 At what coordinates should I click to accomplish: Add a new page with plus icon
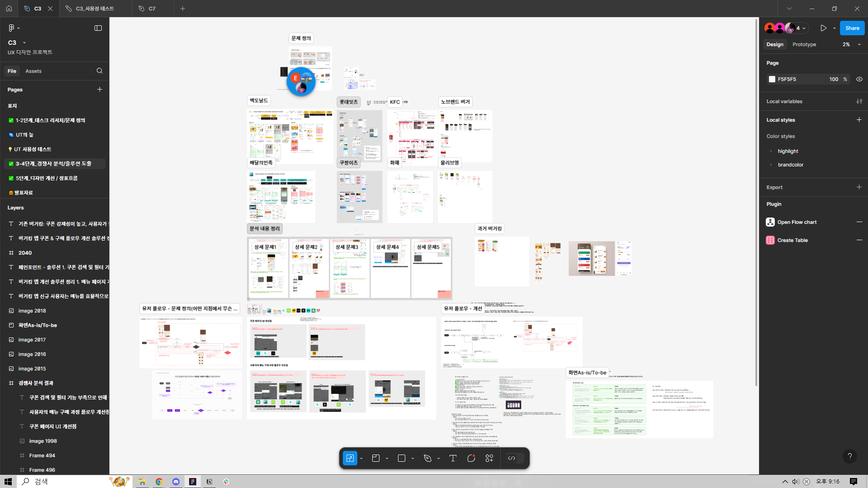[x=100, y=90]
